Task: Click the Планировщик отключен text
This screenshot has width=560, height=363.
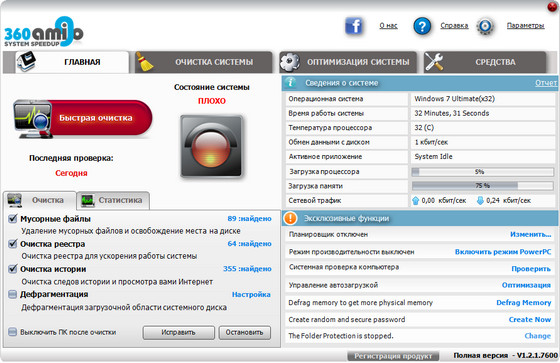Action: [328, 234]
